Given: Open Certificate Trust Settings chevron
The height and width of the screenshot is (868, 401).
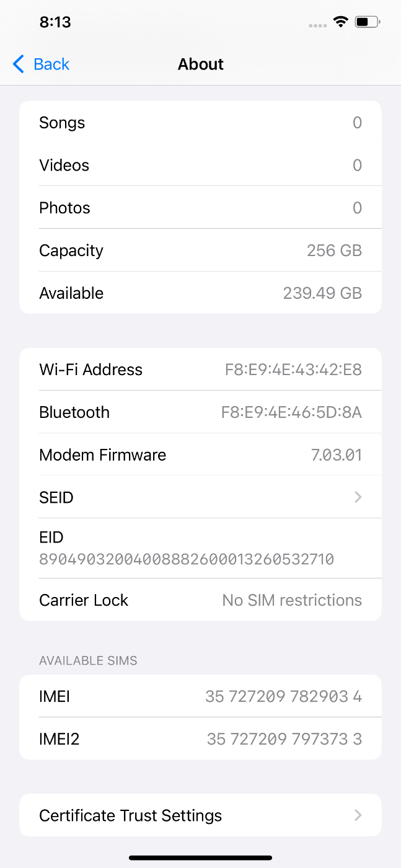Looking at the screenshot, I should coord(358,815).
